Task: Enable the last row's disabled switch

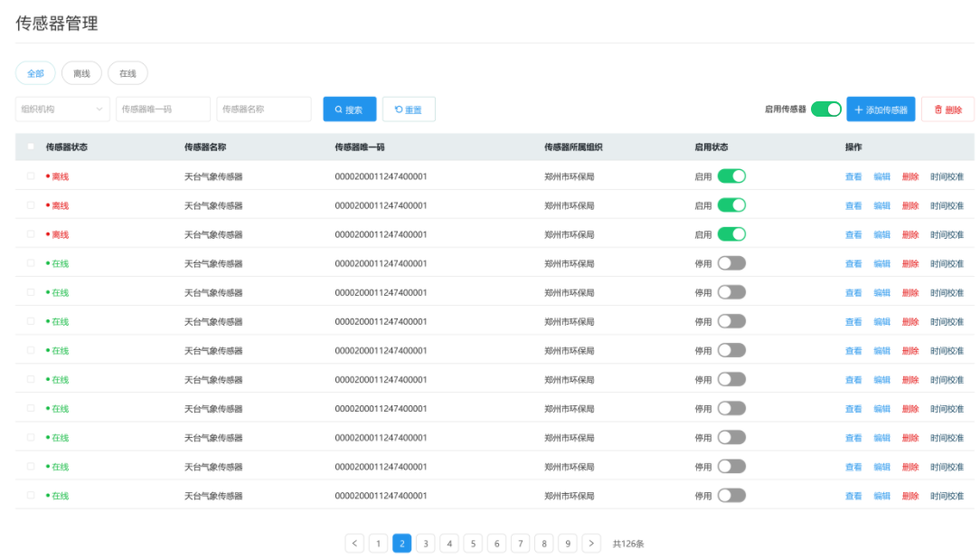Action: [x=731, y=496]
